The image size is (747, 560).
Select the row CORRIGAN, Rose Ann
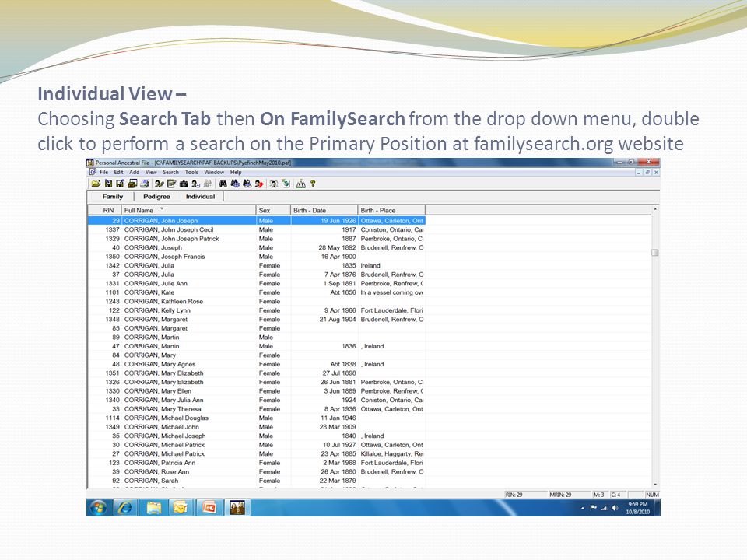[x=256, y=472]
